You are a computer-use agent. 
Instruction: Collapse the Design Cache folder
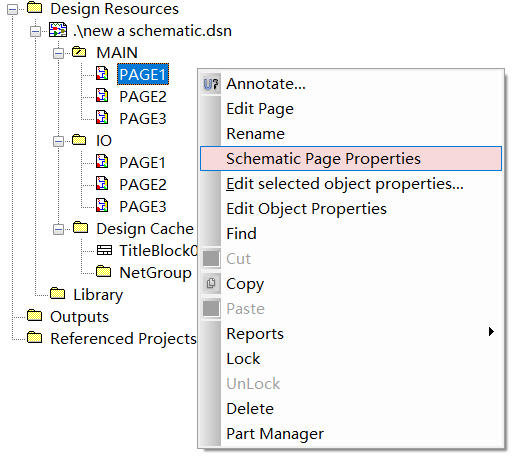[x=58, y=229]
